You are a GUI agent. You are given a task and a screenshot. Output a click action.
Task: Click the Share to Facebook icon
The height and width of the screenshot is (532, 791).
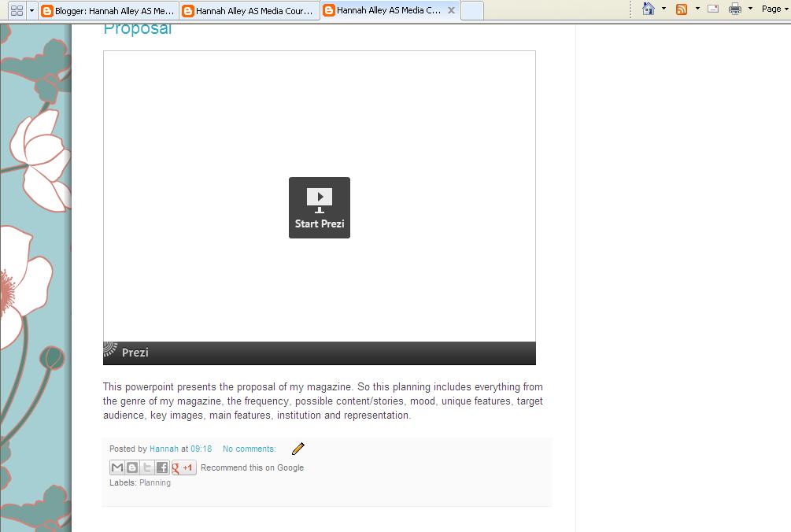[162, 467]
